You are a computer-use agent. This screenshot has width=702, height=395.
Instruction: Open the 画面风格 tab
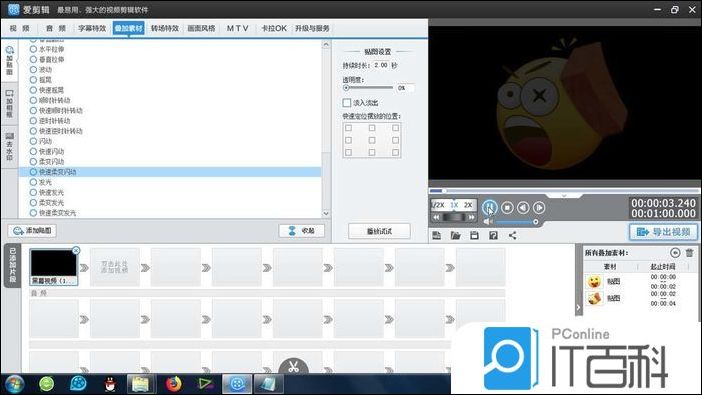(x=201, y=28)
